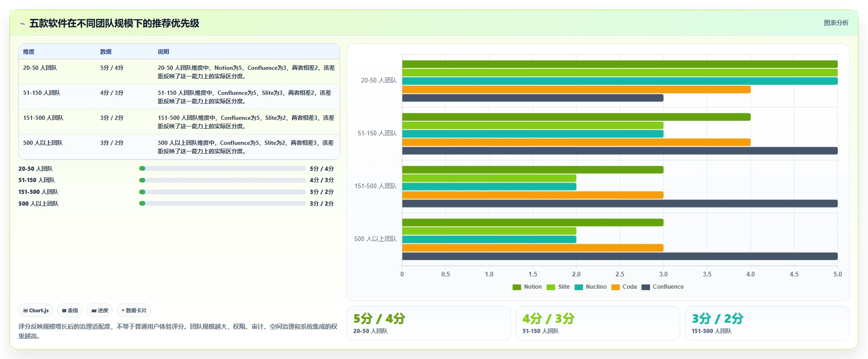Click the Confluence bar for 20-50 人团队
This screenshot has width=868, height=359.
(x=533, y=98)
